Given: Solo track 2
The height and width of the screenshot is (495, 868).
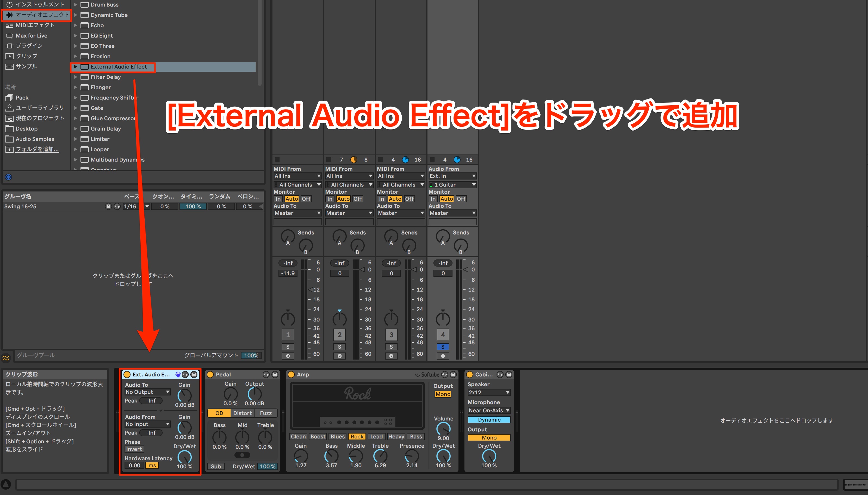Looking at the screenshot, I should (340, 347).
